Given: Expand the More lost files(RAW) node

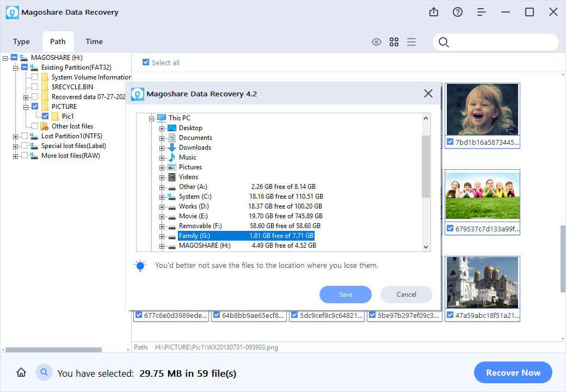Looking at the screenshot, I should 16,156.
